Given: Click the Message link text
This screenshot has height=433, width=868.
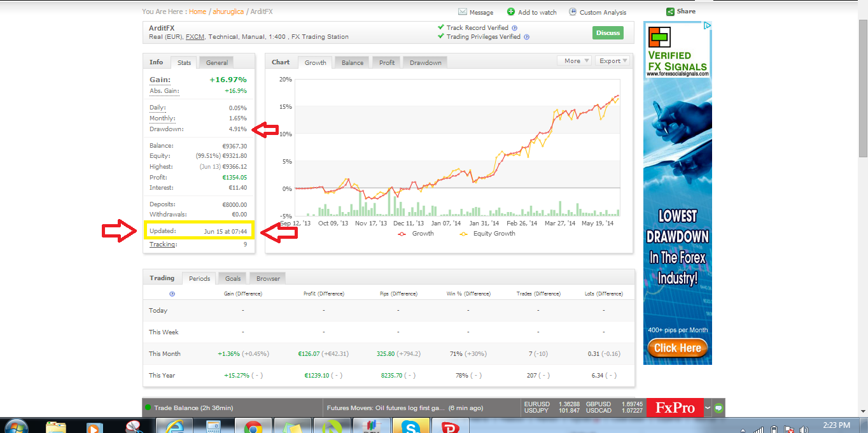Looking at the screenshot, I should tap(481, 12).
